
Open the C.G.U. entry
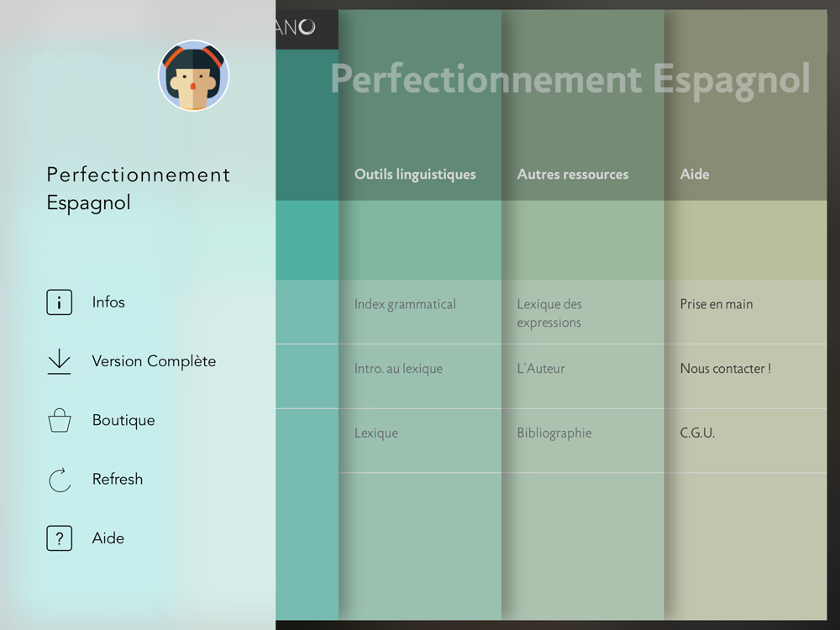tap(697, 433)
